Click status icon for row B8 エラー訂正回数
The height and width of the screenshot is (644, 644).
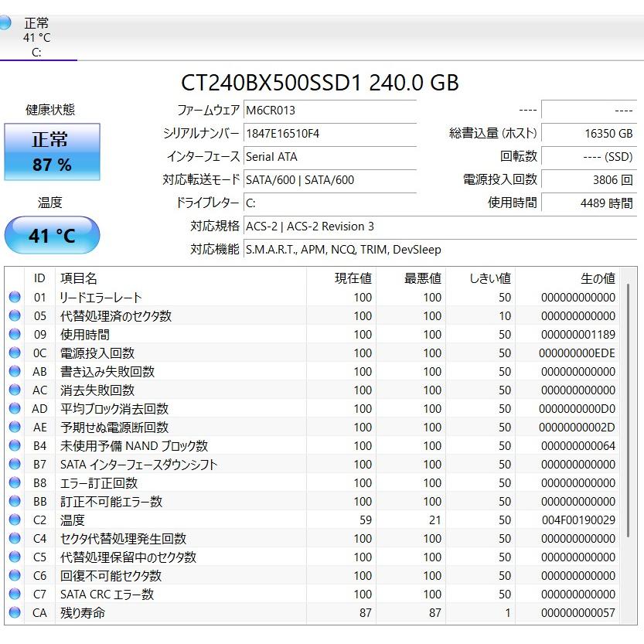pyautogui.click(x=15, y=482)
